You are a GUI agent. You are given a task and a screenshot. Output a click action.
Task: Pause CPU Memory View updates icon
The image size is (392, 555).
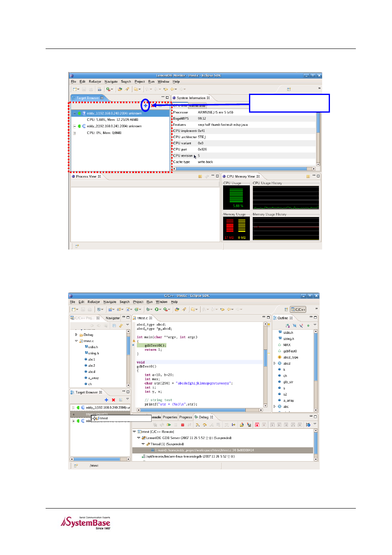tap(308, 176)
